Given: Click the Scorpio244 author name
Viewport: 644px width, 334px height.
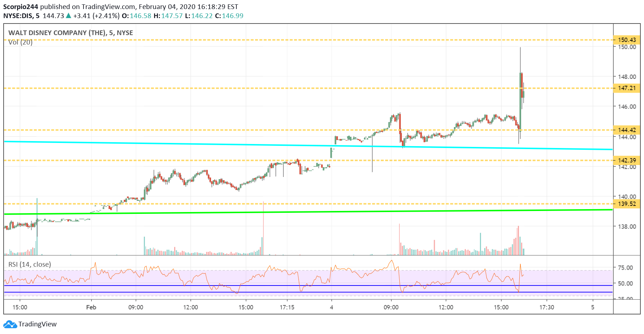Looking at the screenshot, I should click(21, 7).
